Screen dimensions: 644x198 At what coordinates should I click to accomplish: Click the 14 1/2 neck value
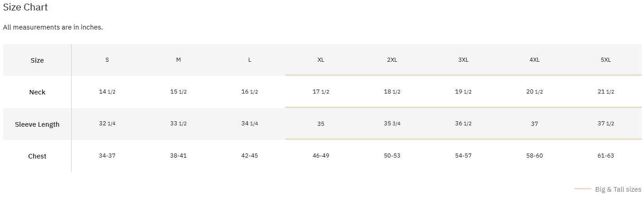click(x=107, y=92)
